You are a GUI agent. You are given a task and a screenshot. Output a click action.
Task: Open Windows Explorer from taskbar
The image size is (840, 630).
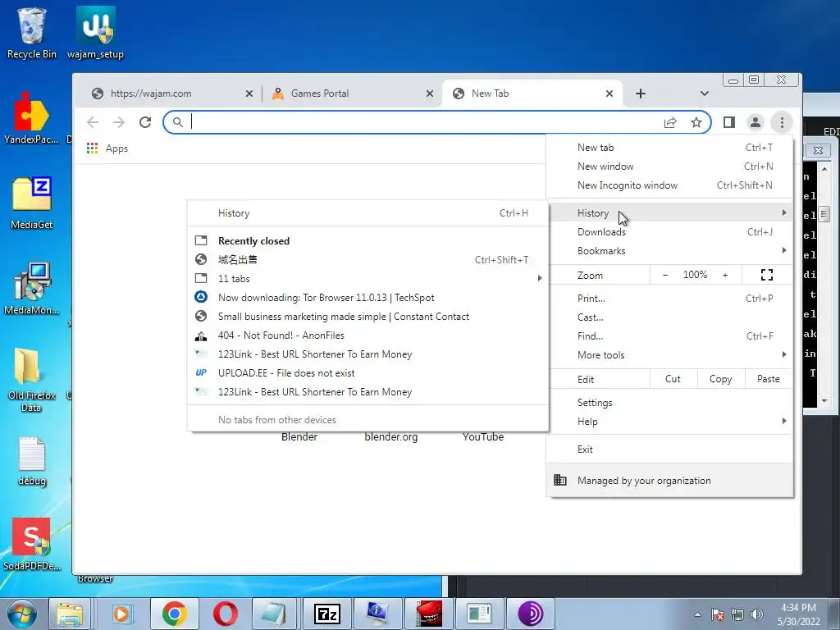point(70,614)
